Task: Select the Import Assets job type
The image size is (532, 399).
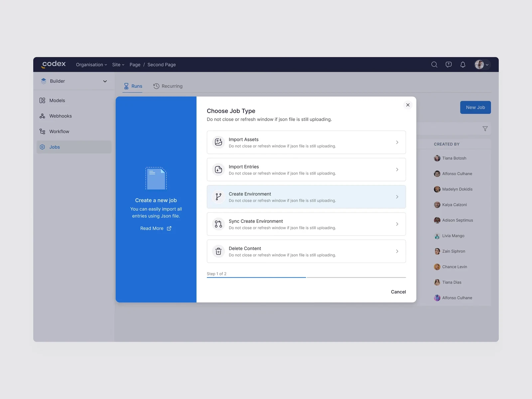Action: pos(306,142)
